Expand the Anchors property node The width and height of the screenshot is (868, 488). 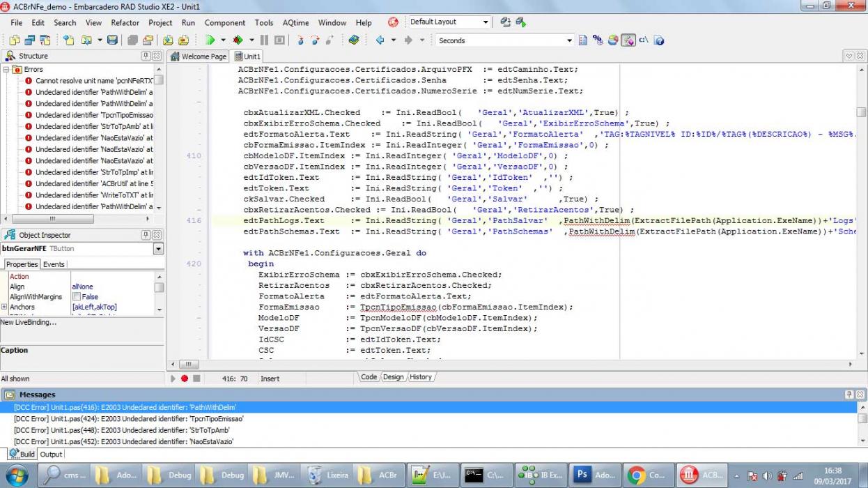point(4,307)
